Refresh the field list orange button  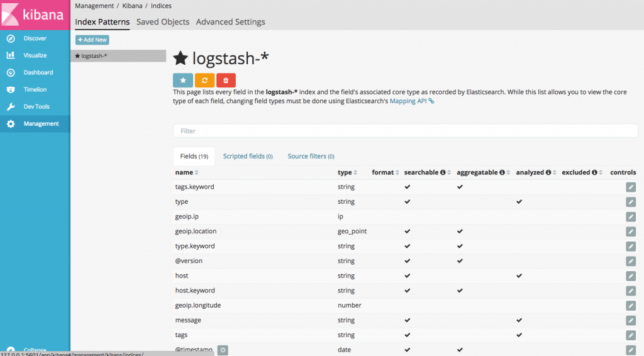[204, 81]
